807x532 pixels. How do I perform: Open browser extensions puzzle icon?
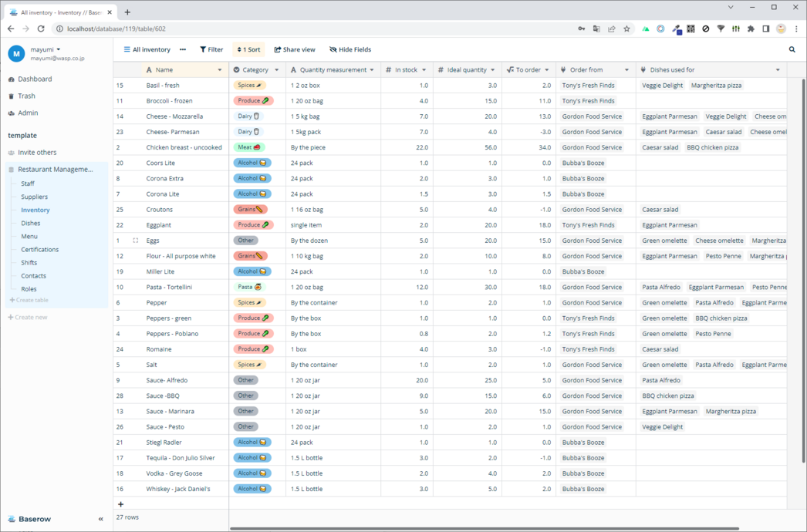pos(751,29)
